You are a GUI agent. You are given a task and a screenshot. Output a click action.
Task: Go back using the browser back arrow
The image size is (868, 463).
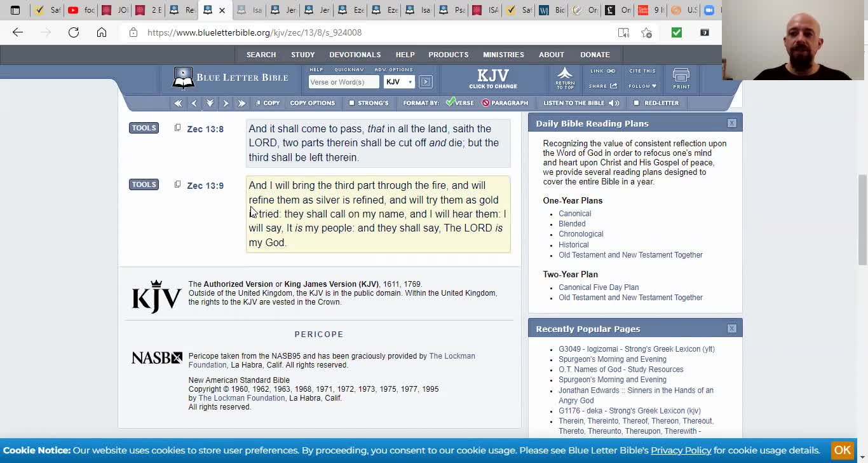coord(18,32)
